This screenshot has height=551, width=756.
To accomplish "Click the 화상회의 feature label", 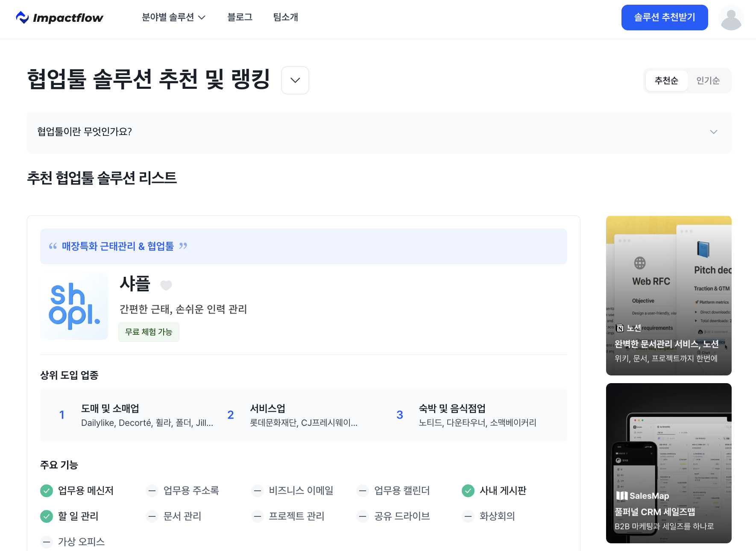I will (x=497, y=516).
